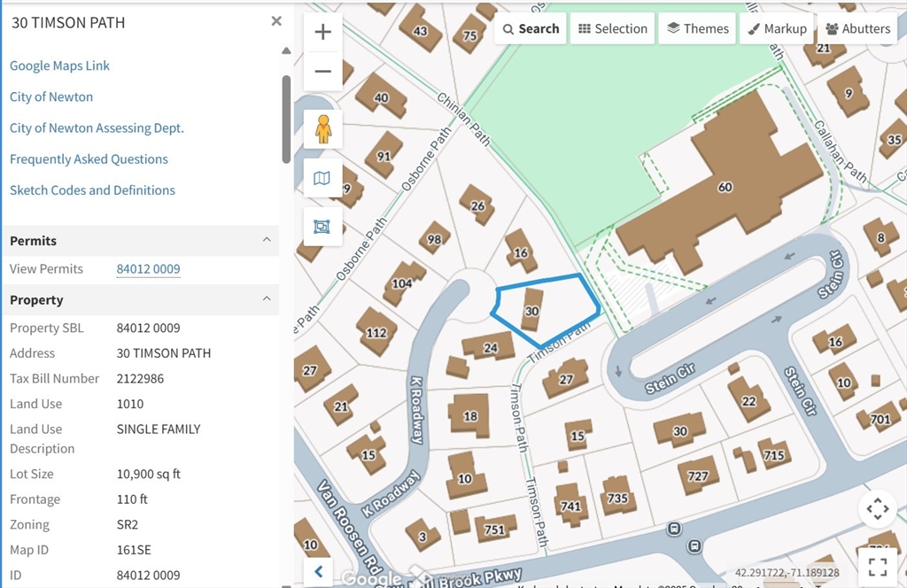Open the Markup drawing tool

point(777,27)
